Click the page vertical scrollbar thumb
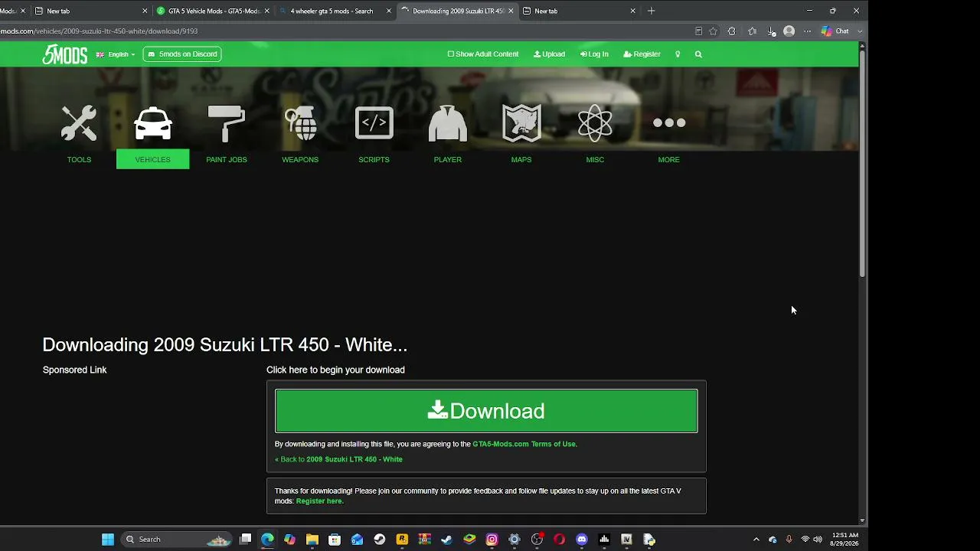The width and height of the screenshot is (980, 551). (862, 165)
